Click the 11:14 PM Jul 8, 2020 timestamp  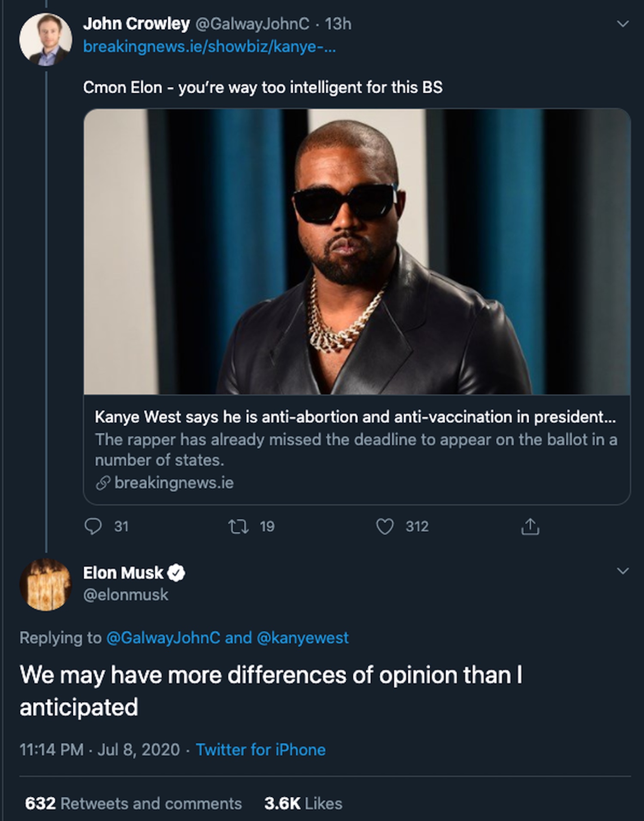click(x=100, y=750)
